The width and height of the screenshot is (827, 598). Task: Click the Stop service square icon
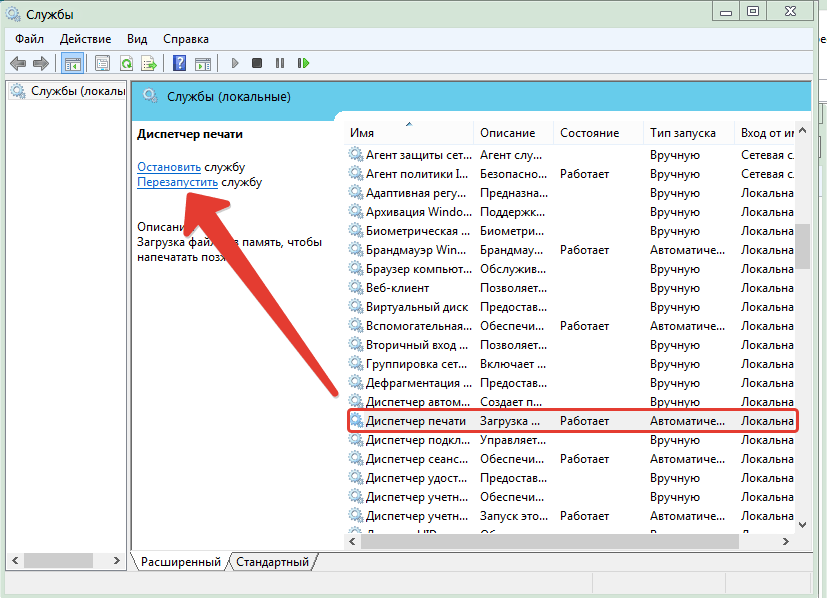point(257,63)
